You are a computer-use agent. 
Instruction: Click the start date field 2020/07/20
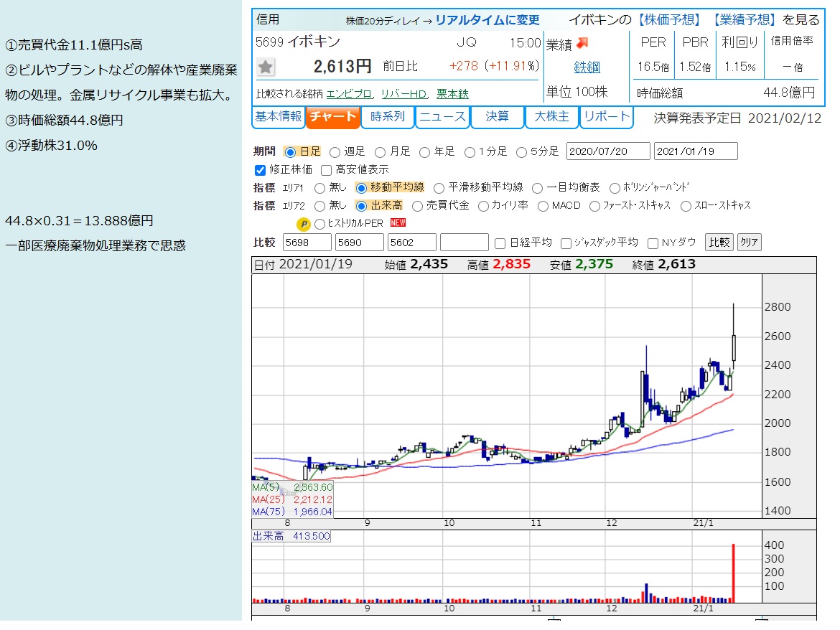pyautogui.click(x=608, y=151)
